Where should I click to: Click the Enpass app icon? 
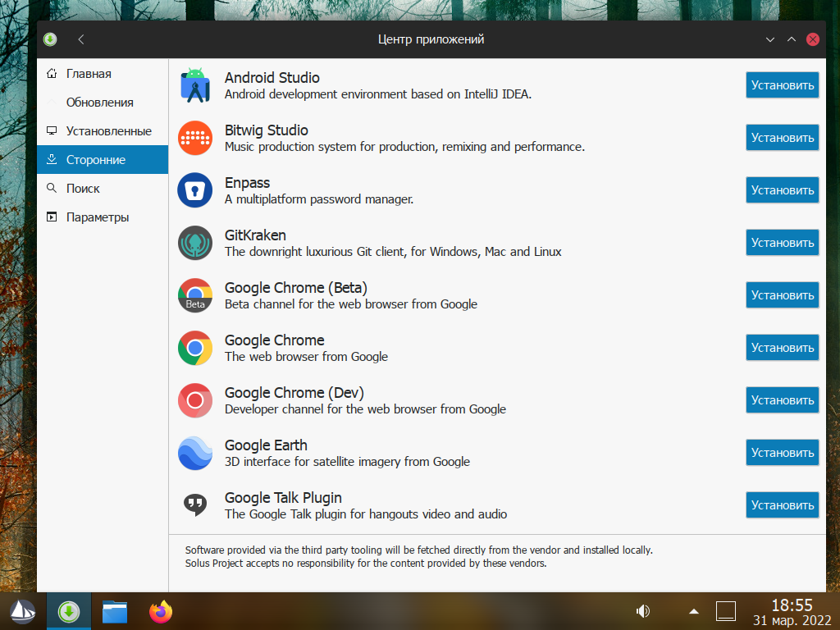tap(195, 190)
